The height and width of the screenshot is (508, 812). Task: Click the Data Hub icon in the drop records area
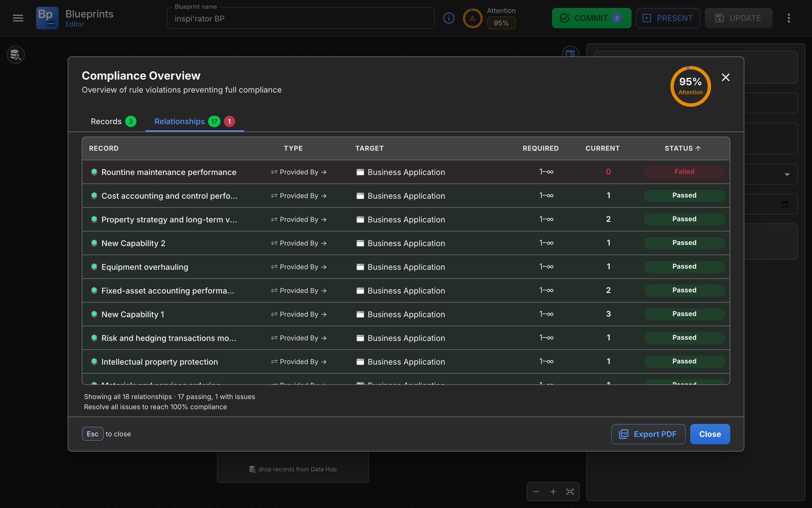(252, 469)
